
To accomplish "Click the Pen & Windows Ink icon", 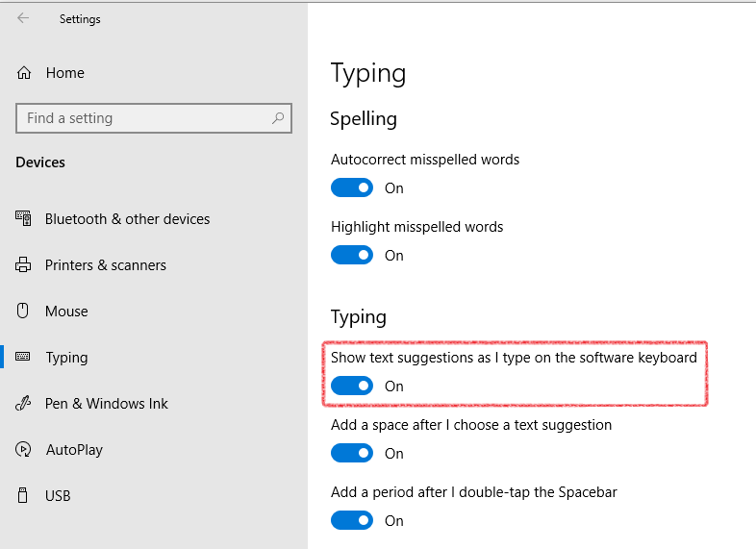I will [23, 403].
